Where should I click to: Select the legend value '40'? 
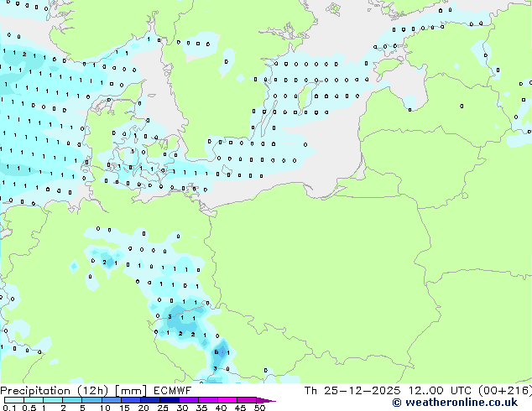point(221,408)
